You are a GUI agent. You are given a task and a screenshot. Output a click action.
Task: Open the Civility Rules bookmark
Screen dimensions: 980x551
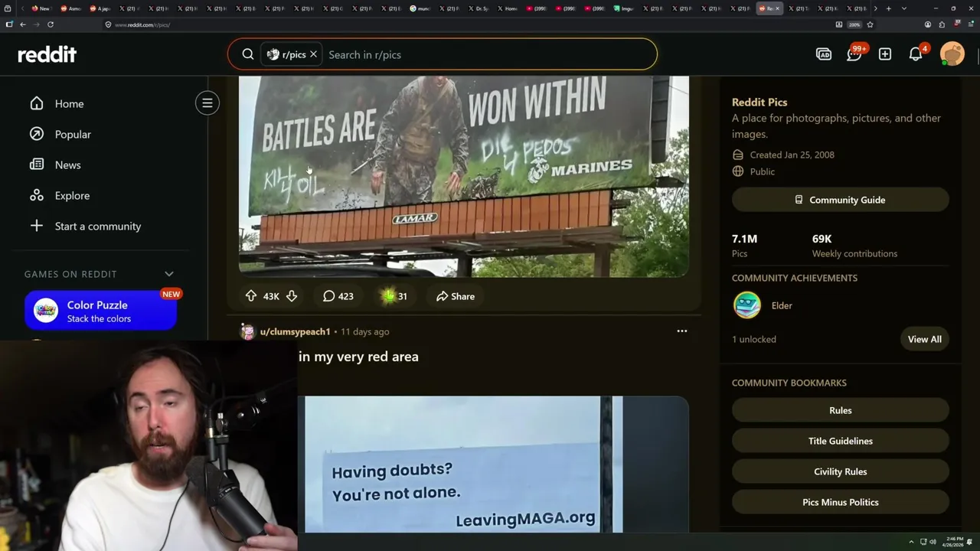pyautogui.click(x=841, y=471)
